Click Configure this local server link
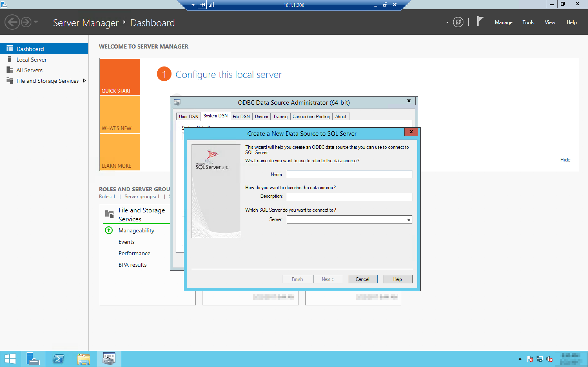The width and height of the screenshot is (588, 367). [x=228, y=74]
